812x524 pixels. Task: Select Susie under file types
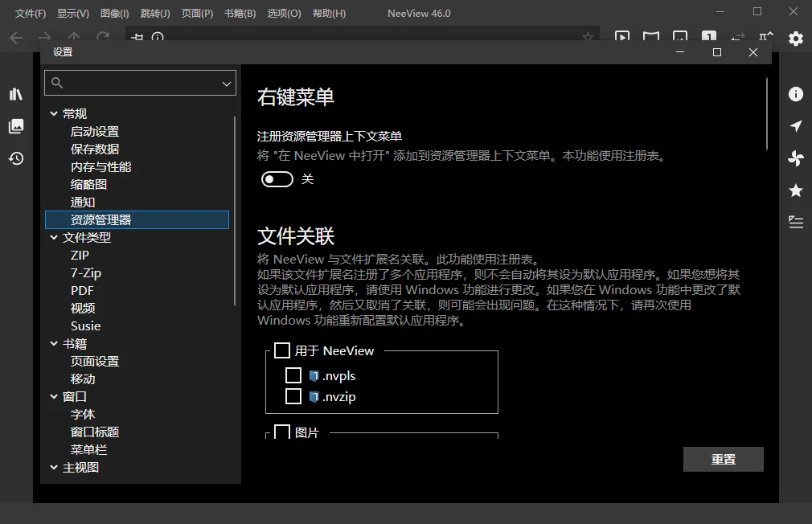(85, 325)
